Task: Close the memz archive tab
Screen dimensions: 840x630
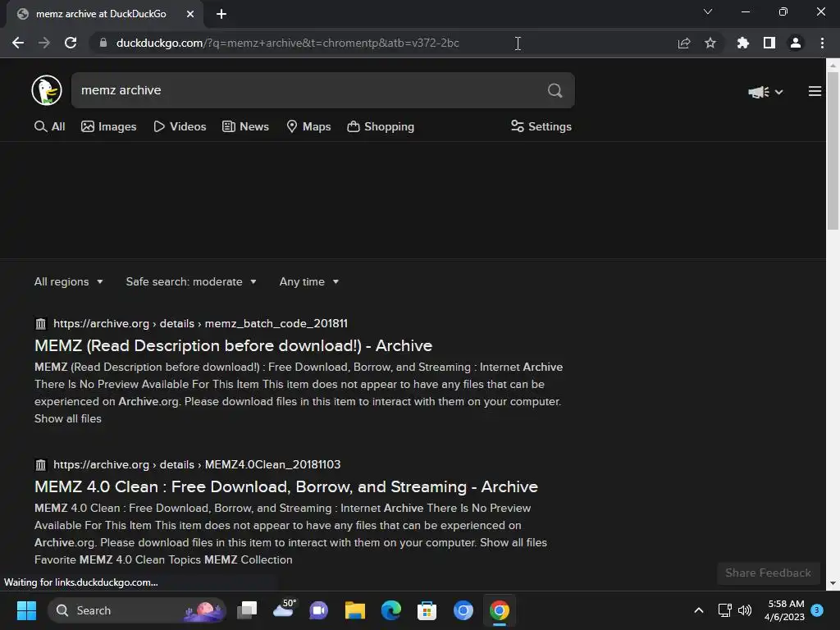Action: click(x=190, y=14)
